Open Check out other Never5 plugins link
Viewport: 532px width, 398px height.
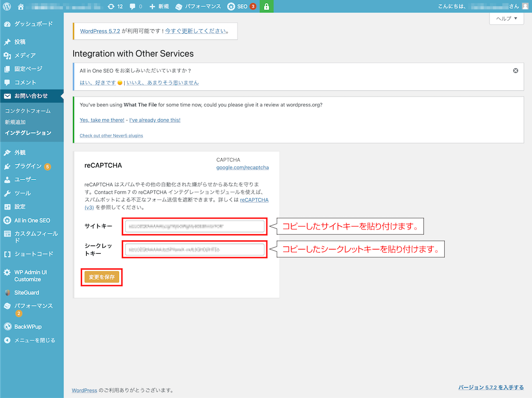[x=111, y=135]
